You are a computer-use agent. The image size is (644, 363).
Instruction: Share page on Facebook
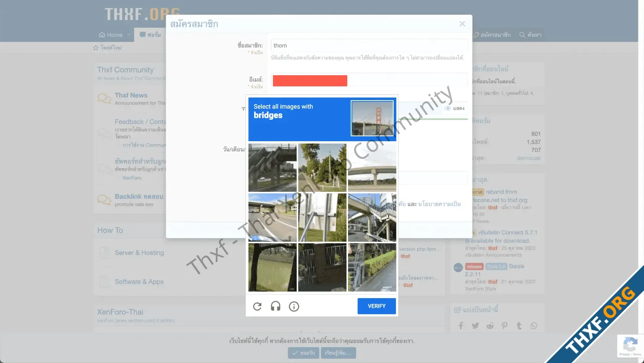[461, 326]
